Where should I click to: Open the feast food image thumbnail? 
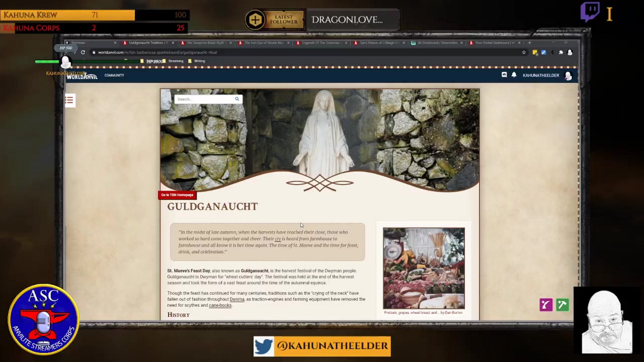coord(424,268)
